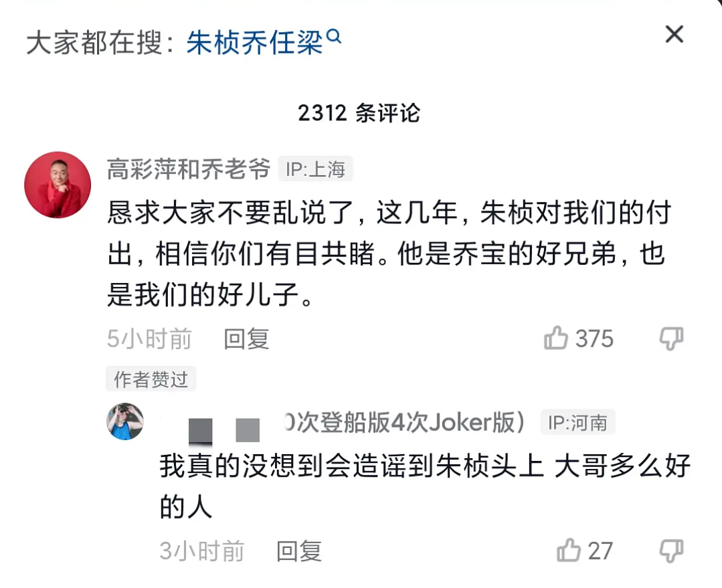Like the comment with 375 likes
The image size is (722, 588).
(x=556, y=338)
